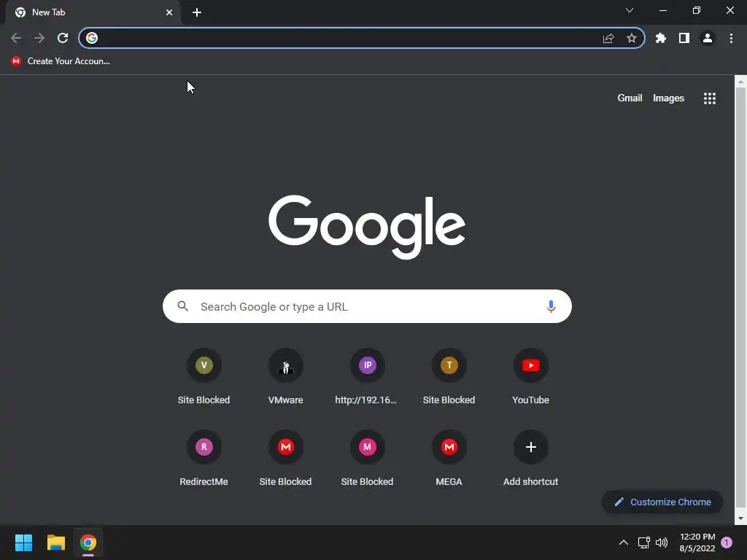Click Add shortcut plus tile

point(531,458)
